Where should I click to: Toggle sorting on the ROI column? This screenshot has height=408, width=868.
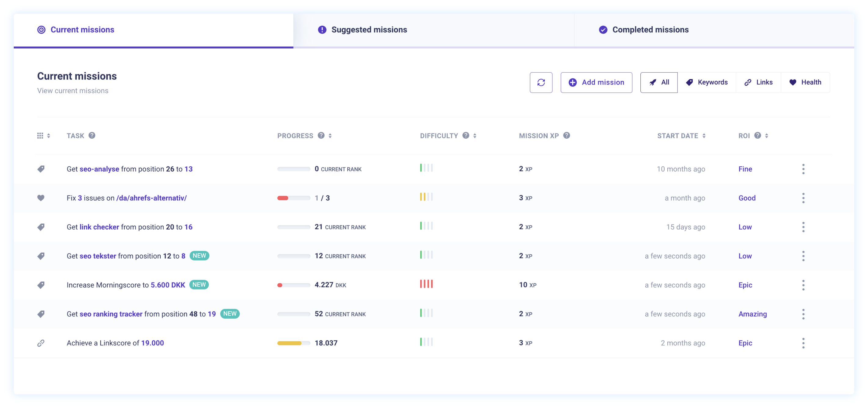(x=767, y=135)
